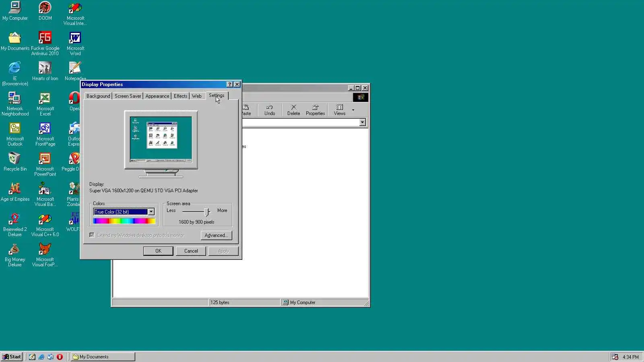Select the Fucker Google Antivirus 2010 icon
The height and width of the screenshot is (362, 644).
(x=45, y=44)
